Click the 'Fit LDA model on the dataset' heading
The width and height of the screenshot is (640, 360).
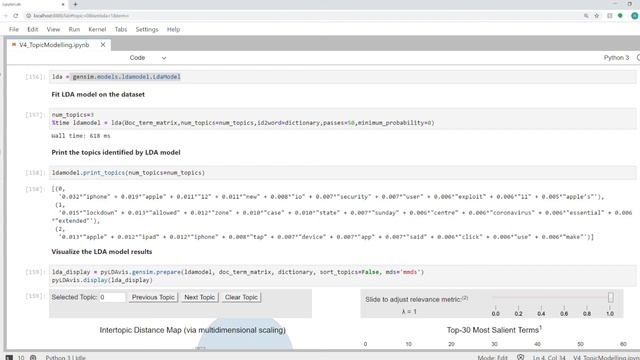[x=98, y=94]
